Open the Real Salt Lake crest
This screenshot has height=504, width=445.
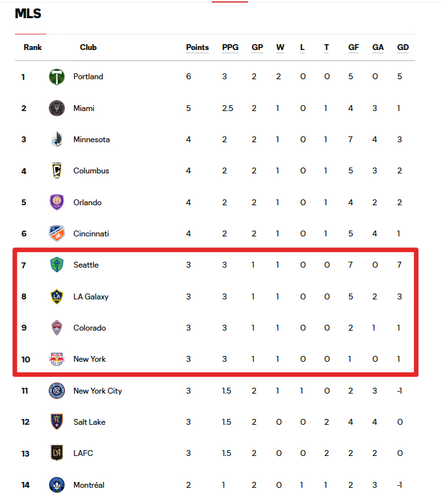point(57,422)
